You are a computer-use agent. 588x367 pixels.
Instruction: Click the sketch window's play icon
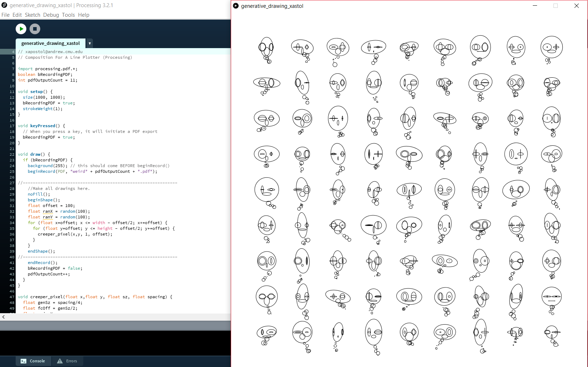(236, 6)
